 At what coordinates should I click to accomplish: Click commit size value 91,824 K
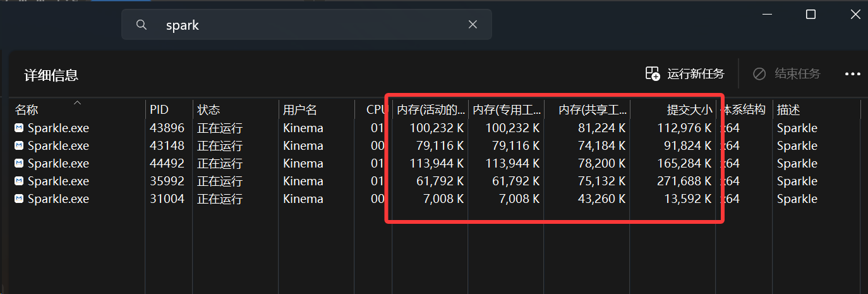click(687, 145)
